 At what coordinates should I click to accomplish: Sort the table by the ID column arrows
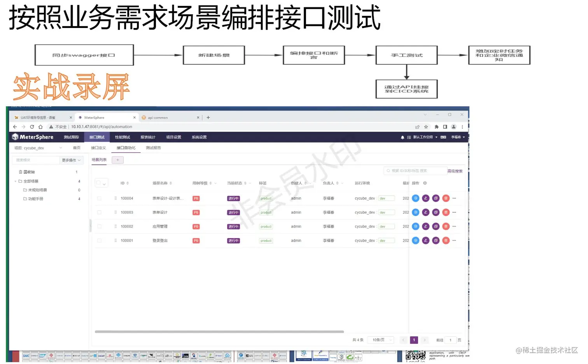click(128, 183)
